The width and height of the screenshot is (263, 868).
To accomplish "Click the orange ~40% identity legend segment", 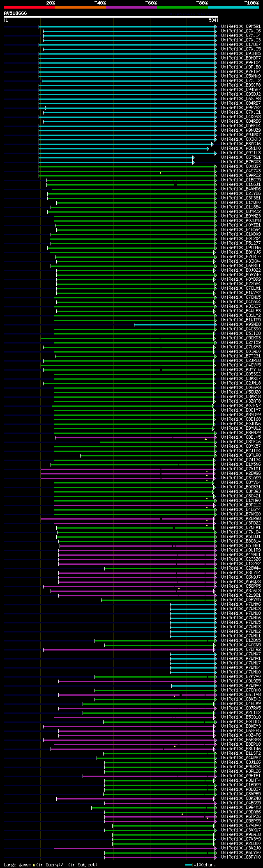I will click(x=81, y=7).
